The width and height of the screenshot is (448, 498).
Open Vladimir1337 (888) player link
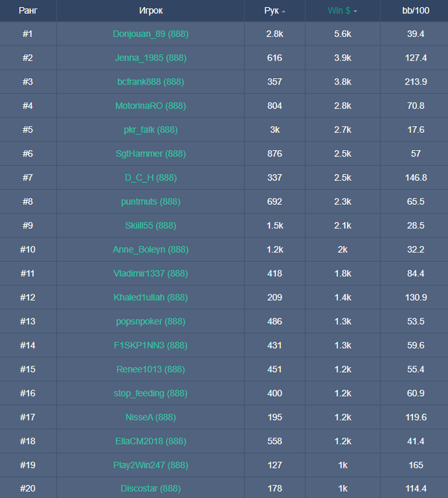151,273
